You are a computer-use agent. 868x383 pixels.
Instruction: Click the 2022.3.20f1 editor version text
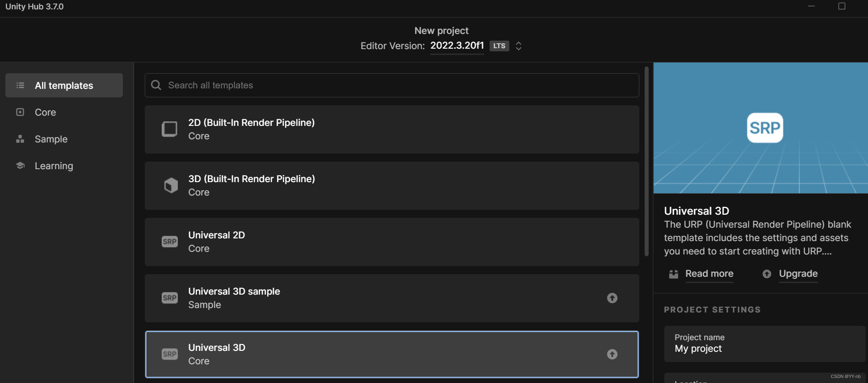pyautogui.click(x=457, y=46)
